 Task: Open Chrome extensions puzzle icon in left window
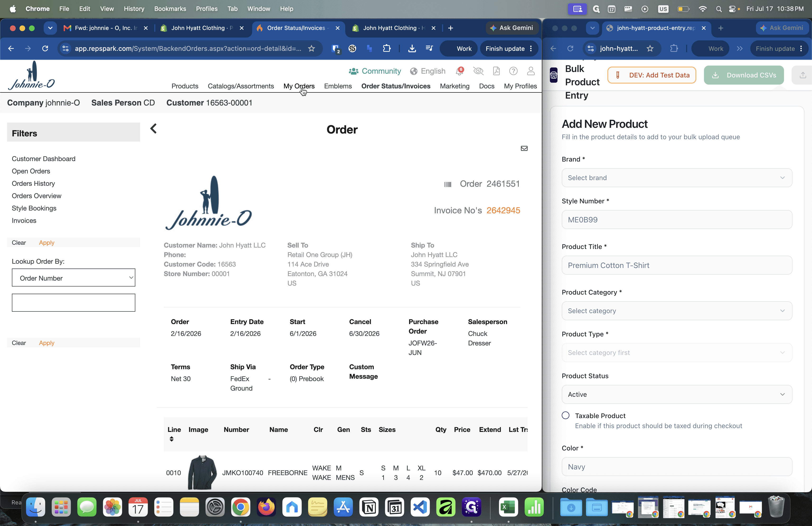pyautogui.click(x=387, y=48)
